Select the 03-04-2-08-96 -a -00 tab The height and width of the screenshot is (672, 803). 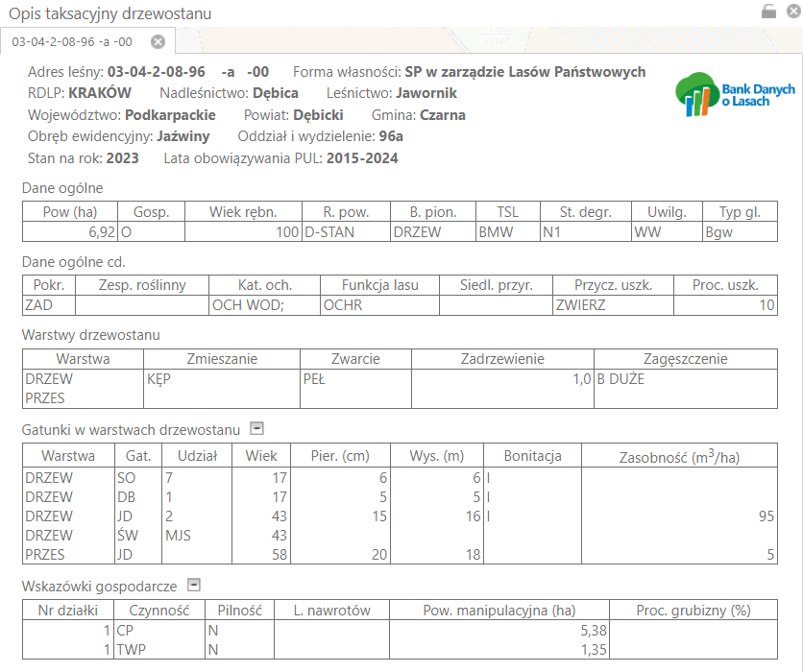[x=72, y=41]
